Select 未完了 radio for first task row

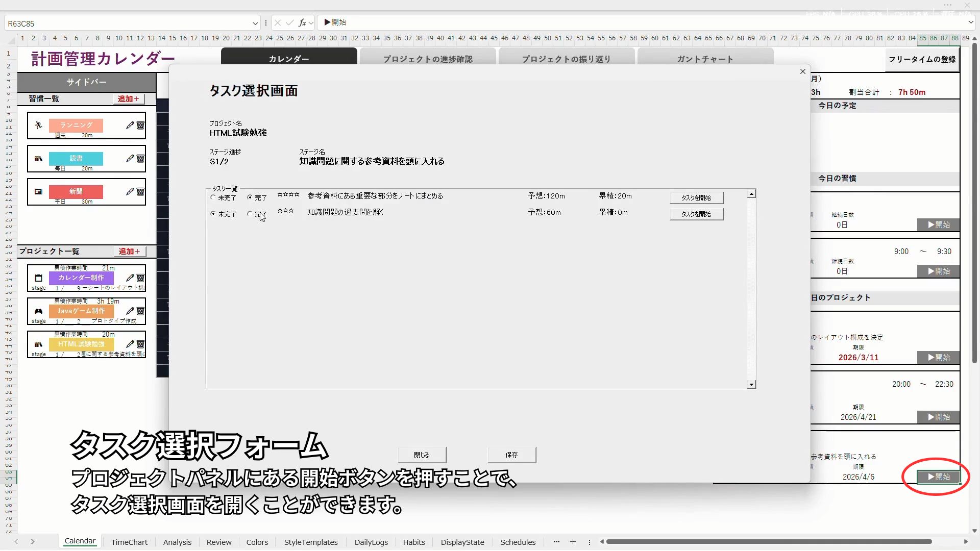(x=213, y=197)
